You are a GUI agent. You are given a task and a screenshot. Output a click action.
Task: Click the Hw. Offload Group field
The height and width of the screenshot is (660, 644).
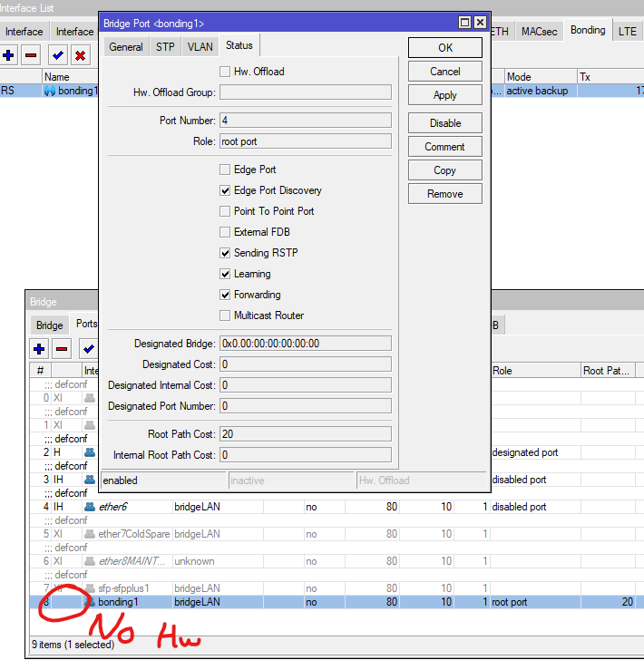coord(306,92)
